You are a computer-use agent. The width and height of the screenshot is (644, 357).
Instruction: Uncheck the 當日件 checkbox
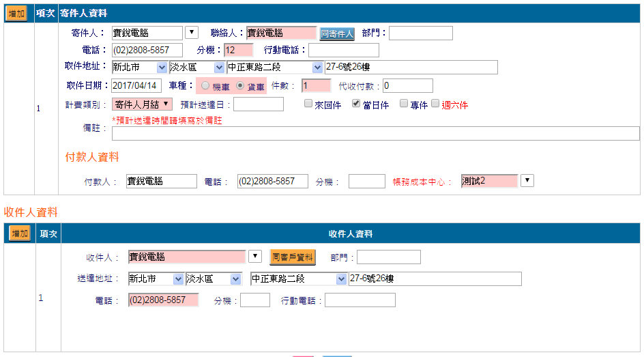tap(356, 104)
